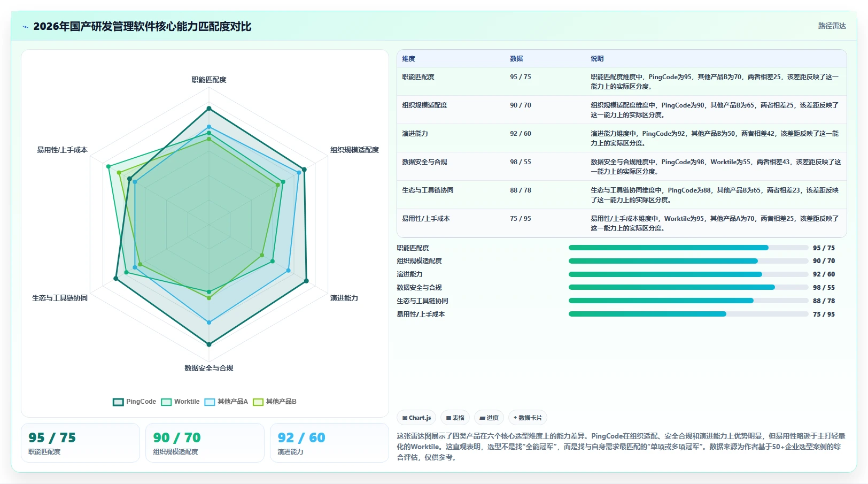The image size is (868, 484).
Task: Click table cell value 75 / 95
Action: pos(521,219)
